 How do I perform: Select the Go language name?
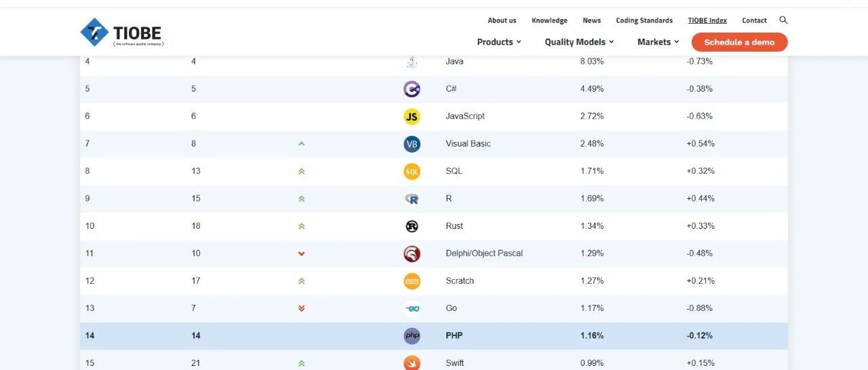point(452,308)
